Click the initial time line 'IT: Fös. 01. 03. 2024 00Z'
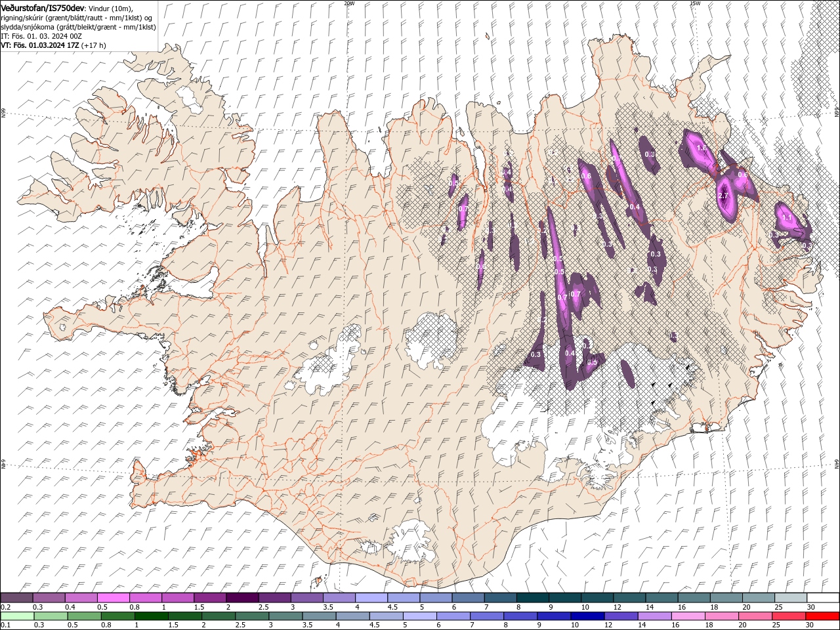This screenshot has height=630, width=840. [x=41, y=36]
